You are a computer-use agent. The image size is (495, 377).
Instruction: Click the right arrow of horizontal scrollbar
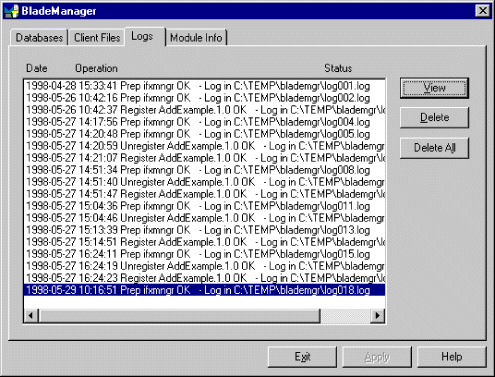pos(377,315)
